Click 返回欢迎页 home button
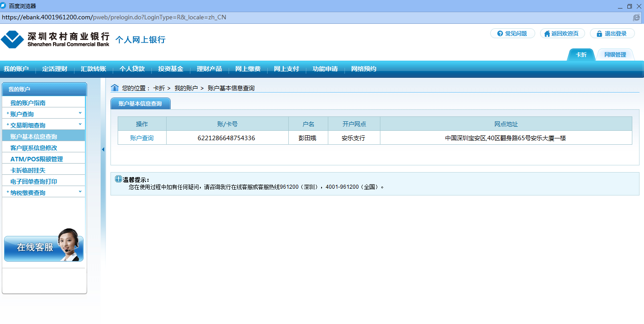This screenshot has width=644, height=324. (562, 34)
